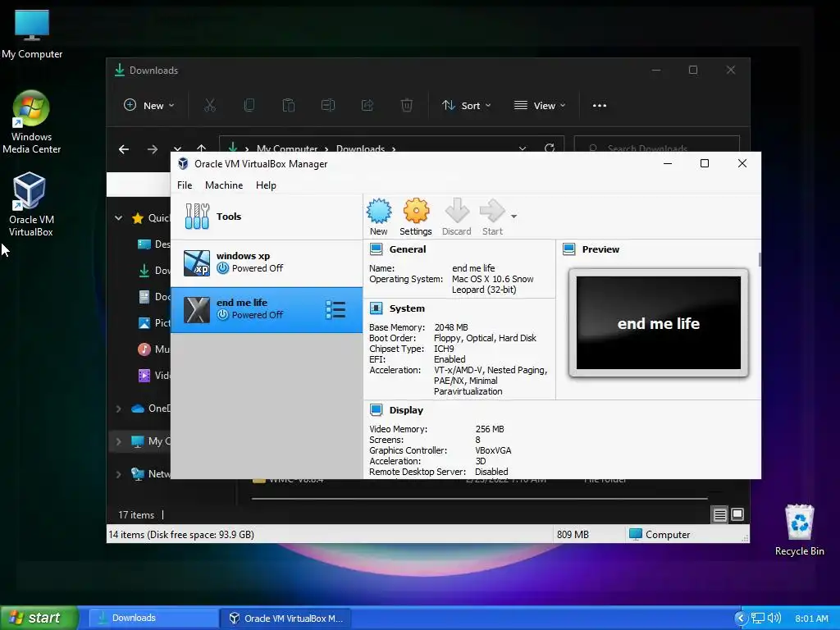
Task: Select the Tools entry in VirtualBox
Action: point(267,217)
